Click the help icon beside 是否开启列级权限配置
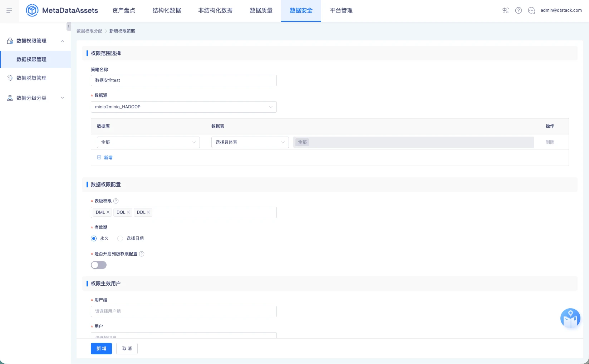The height and width of the screenshot is (364, 589). (142, 254)
